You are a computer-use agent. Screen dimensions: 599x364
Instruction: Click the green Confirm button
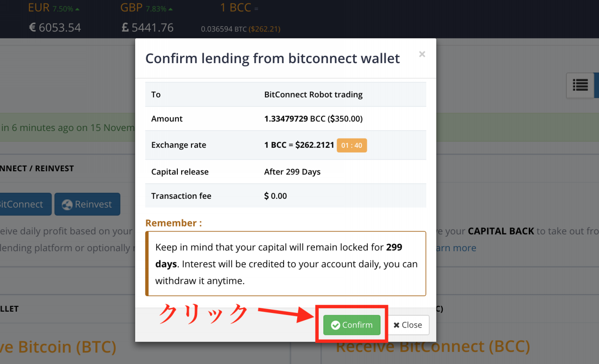pos(352,325)
